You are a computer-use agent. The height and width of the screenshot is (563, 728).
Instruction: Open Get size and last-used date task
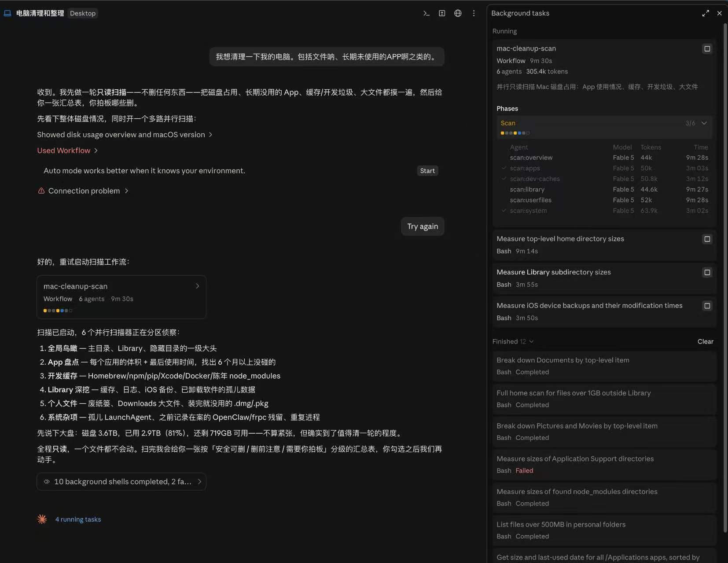pyautogui.click(x=605, y=556)
